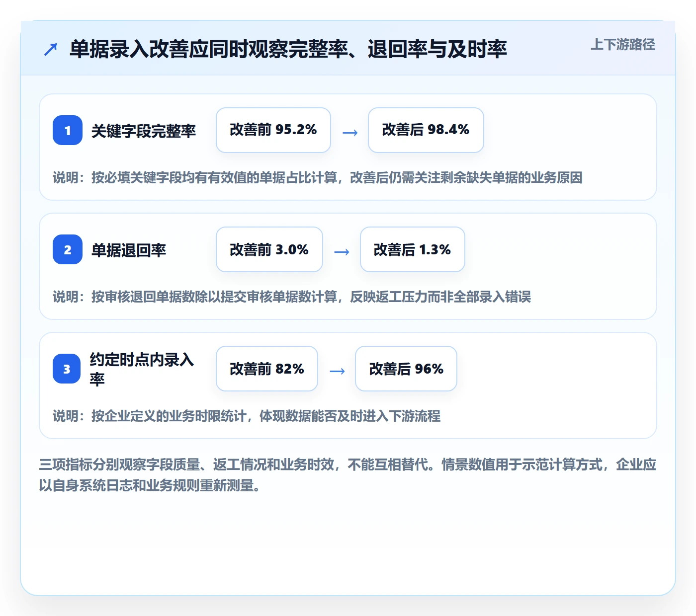696x616 pixels.
Task: Click the arrow between 95.2% and 98.4%
Action: coord(350,132)
